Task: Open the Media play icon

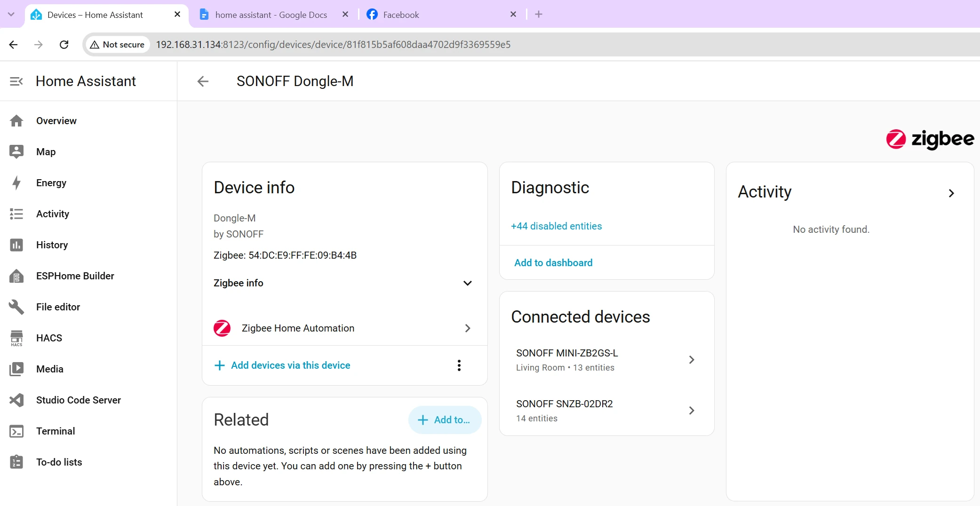Action: click(16, 369)
